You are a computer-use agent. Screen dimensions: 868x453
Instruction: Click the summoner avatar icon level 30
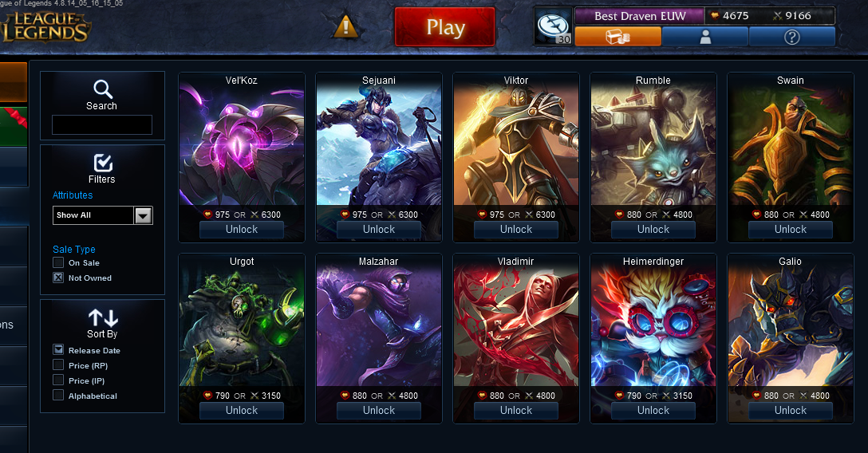click(554, 26)
